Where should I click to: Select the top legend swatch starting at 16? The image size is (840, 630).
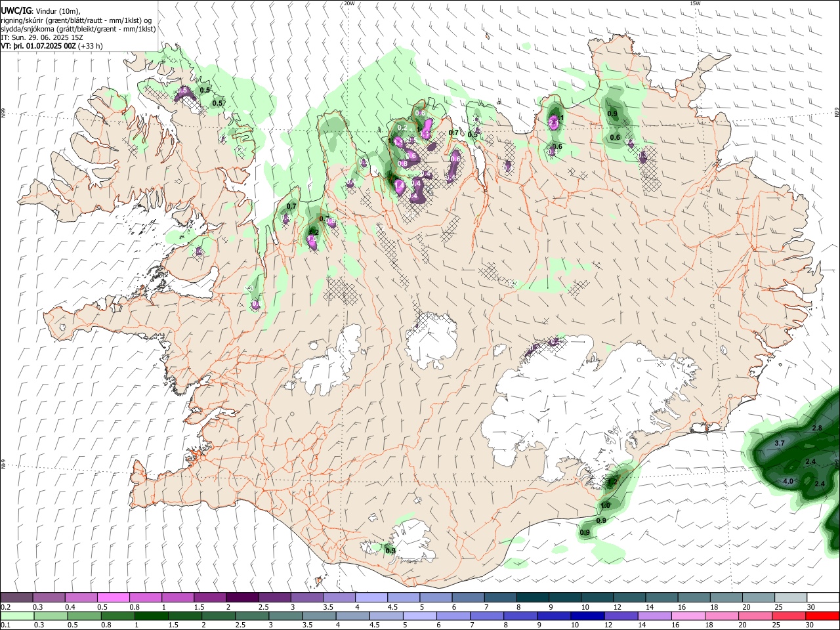[x=694, y=598]
